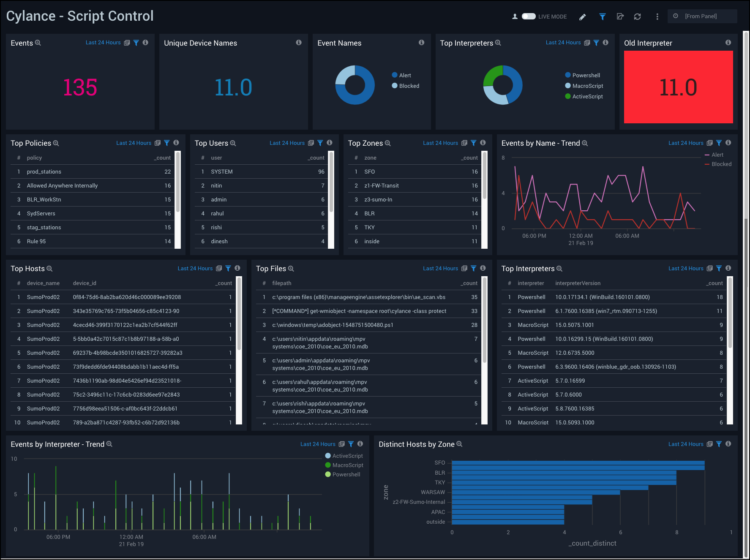Open the Last 24 Hours selector on Top Zones
Image resolution: width=750 pixels, height=560 pixels.
tap(440, 143)
